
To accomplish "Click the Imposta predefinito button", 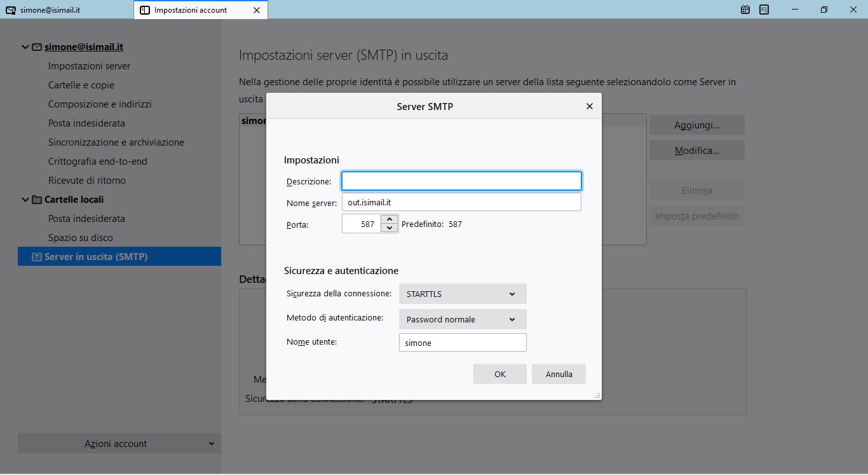I will 697,216.
